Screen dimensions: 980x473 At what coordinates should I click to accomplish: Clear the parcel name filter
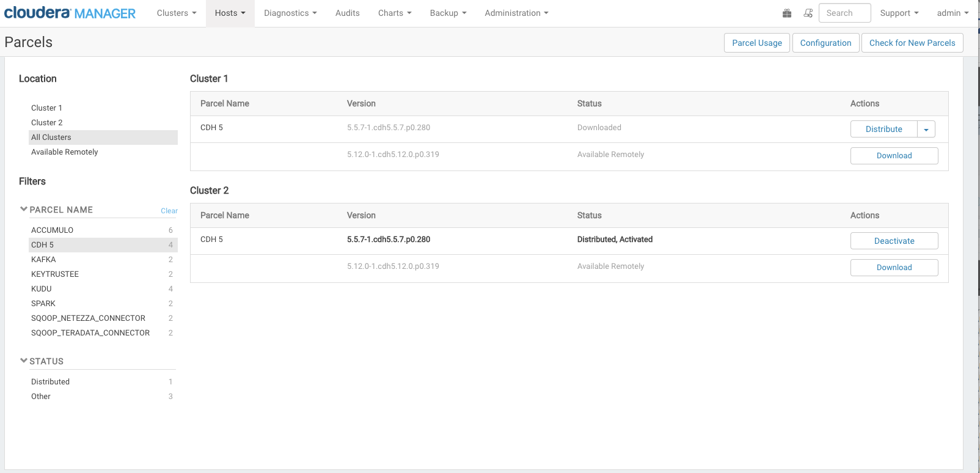click(x=169, y=211)
